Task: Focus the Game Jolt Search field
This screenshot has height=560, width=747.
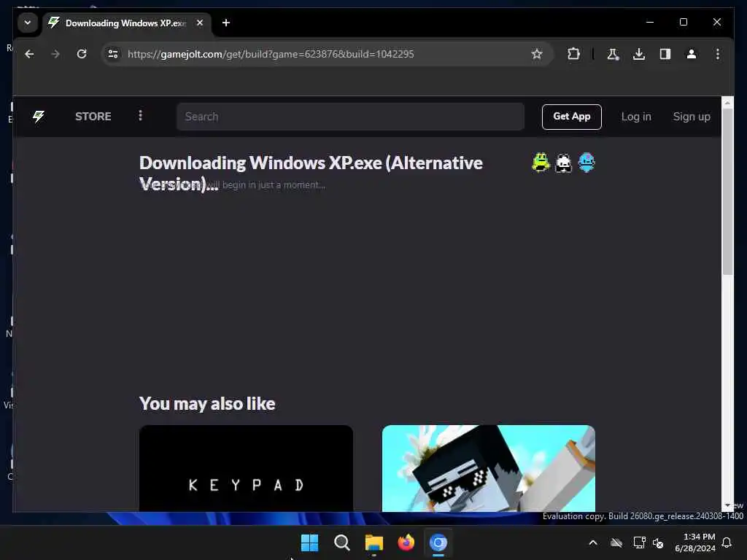Action: click(350, 117)
